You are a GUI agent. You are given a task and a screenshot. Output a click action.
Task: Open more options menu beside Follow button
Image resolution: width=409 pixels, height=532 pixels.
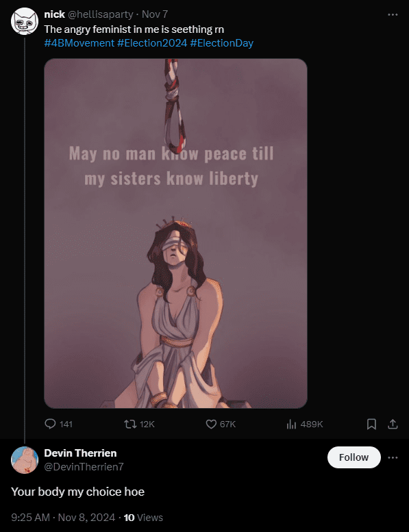tap(393, 457)
